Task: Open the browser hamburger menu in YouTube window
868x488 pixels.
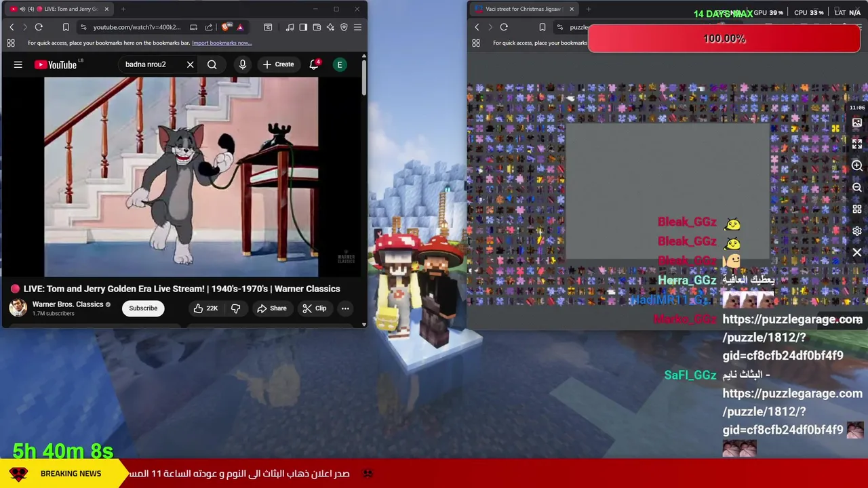Action: pyautogui.click(x=357, y=27)
